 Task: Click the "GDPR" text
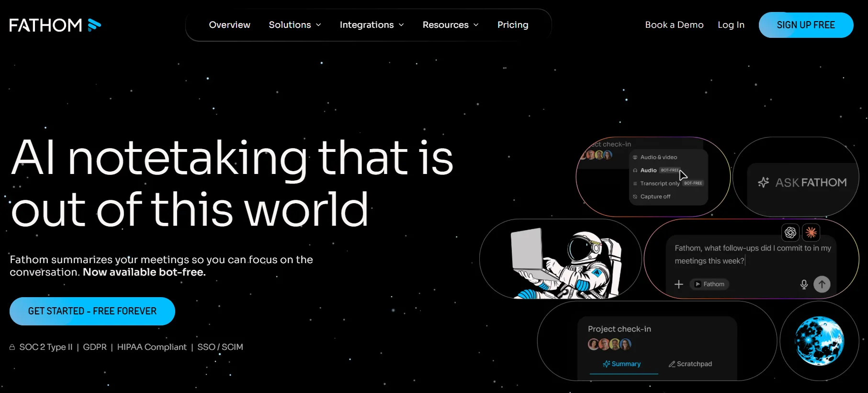(x=95, y=347)
